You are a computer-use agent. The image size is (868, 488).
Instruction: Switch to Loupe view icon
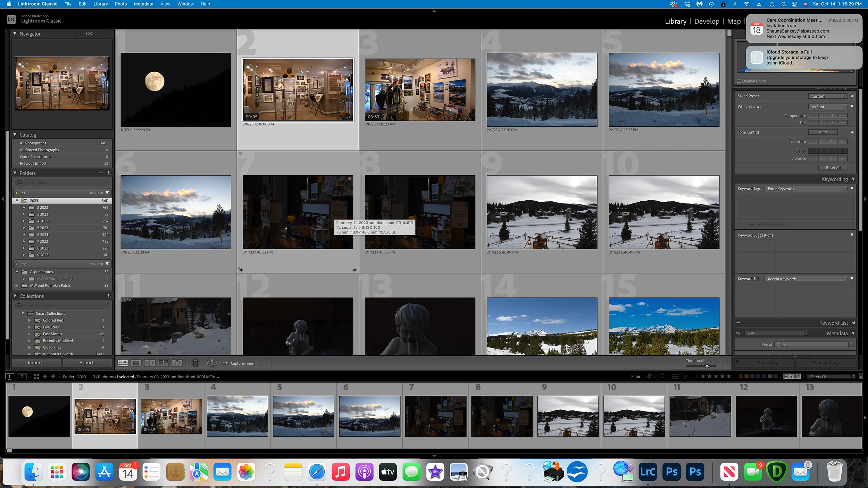136,363
